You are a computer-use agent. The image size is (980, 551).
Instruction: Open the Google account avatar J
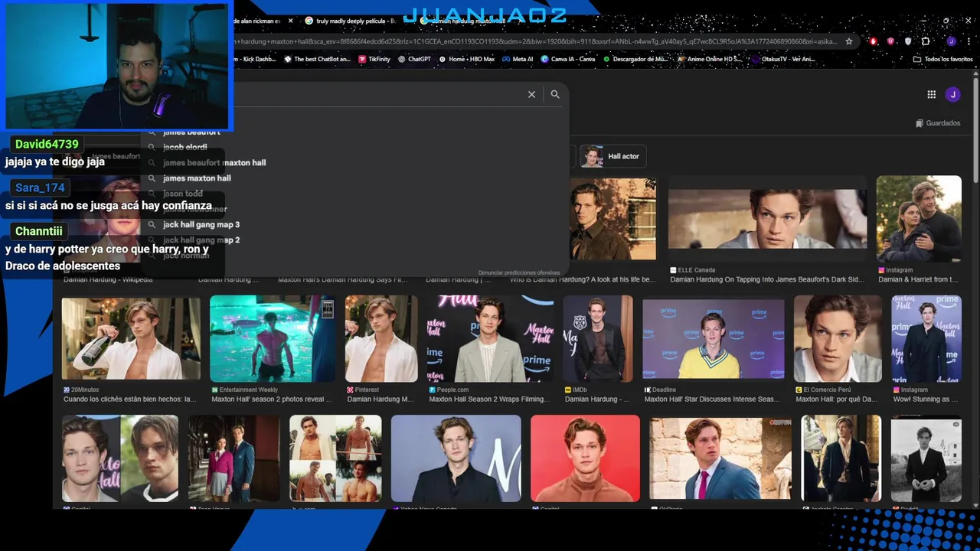pos(952,94)
